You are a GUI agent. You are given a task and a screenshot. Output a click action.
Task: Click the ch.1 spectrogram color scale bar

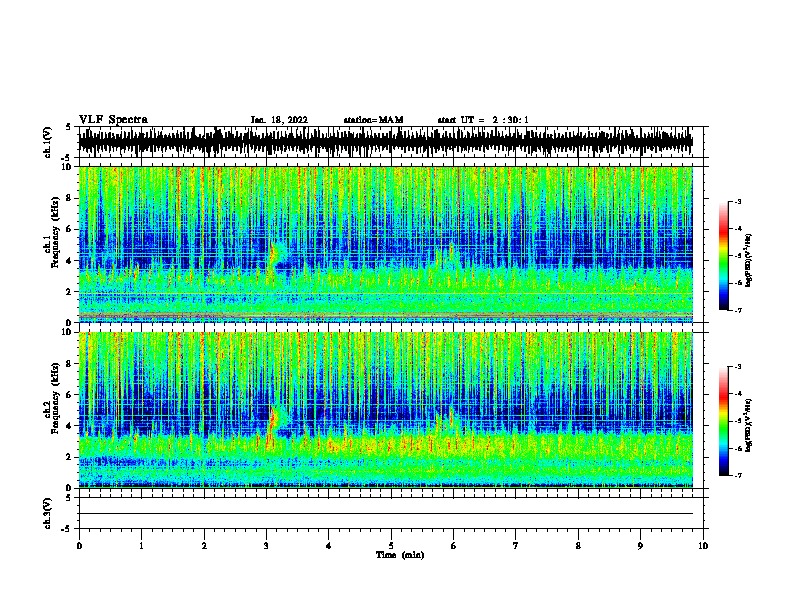pos(723,256)
